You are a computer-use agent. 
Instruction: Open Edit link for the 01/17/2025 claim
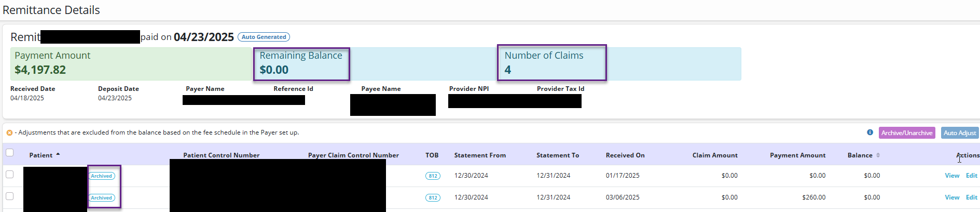point(971,176)
